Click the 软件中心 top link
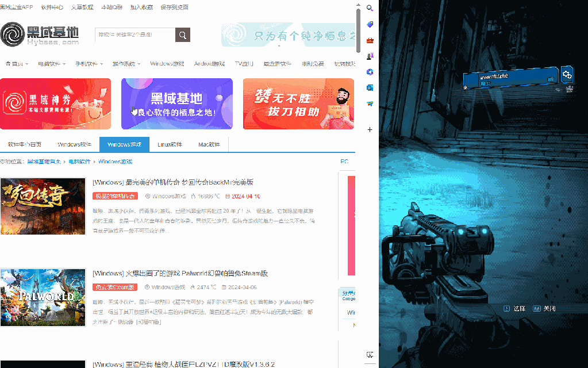588x368 pixels. coord(52,7)
